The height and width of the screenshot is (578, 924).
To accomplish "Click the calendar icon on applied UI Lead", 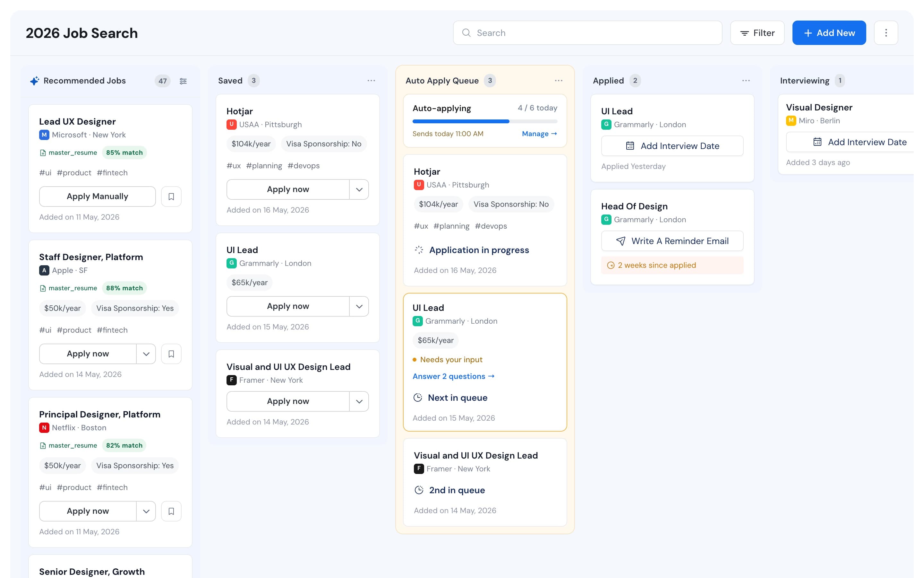I will pyautogui.click(x=630, y=146).
